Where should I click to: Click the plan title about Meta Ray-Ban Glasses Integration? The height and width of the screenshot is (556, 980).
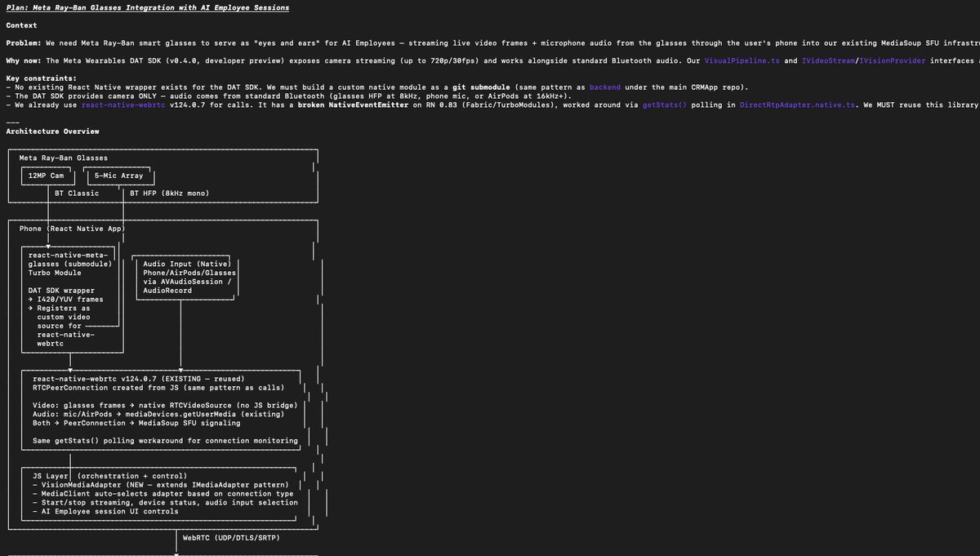(147, 7)
